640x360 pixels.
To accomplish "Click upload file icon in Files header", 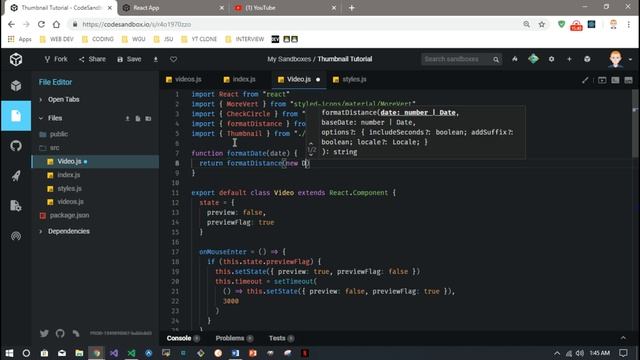I will [x=127, y=118].
